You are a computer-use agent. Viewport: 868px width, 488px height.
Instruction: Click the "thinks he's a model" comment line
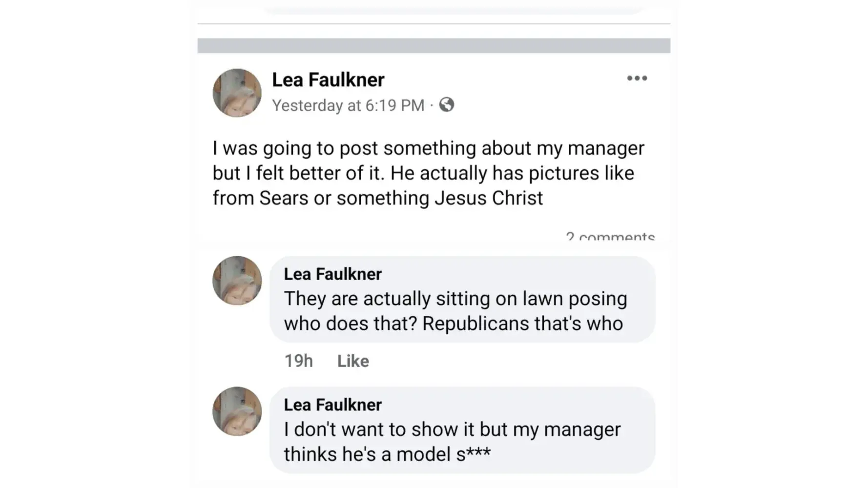point(387,454)
